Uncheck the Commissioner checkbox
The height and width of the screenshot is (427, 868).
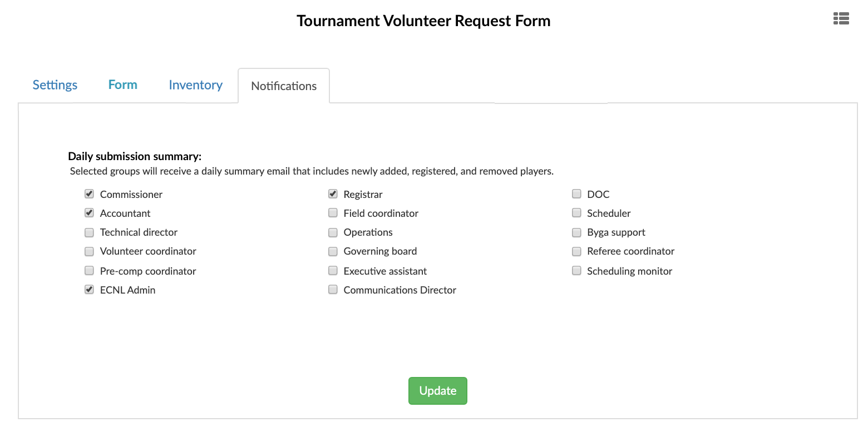tap(89, 194)
